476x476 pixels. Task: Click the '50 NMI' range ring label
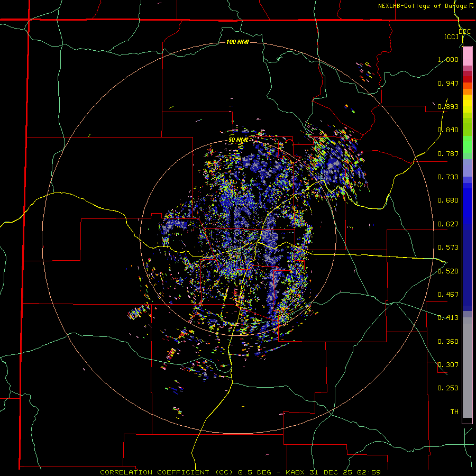239,140
